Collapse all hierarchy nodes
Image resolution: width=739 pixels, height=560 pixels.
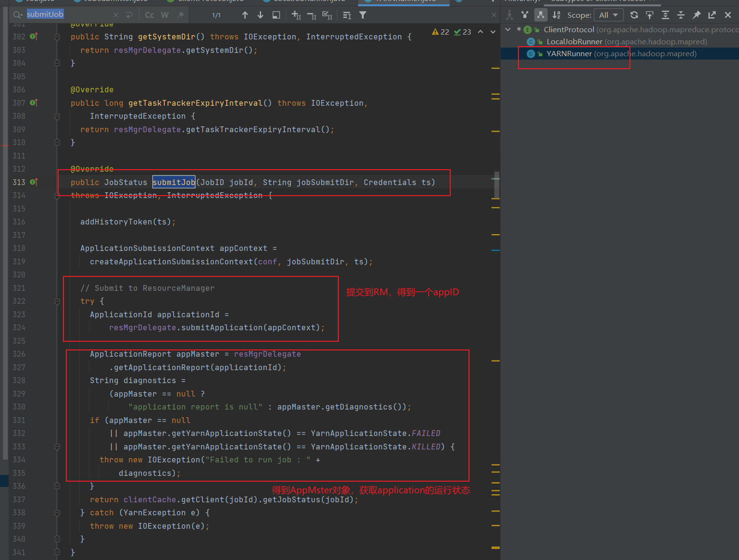pyautogui.click(x=681, y=15)
